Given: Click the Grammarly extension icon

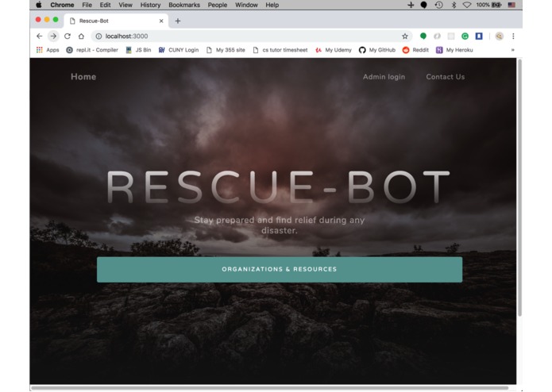Looking at the screenshot, I should point(465,36).
